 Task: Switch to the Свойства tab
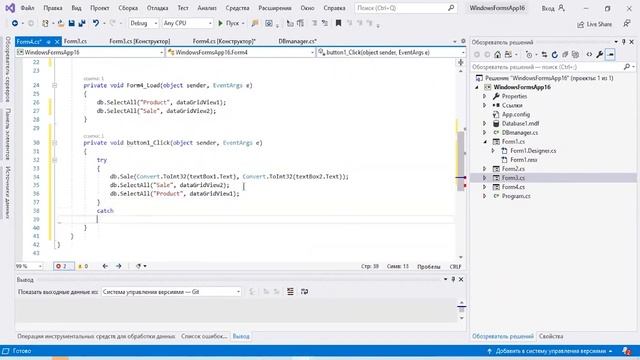(551, 336)
